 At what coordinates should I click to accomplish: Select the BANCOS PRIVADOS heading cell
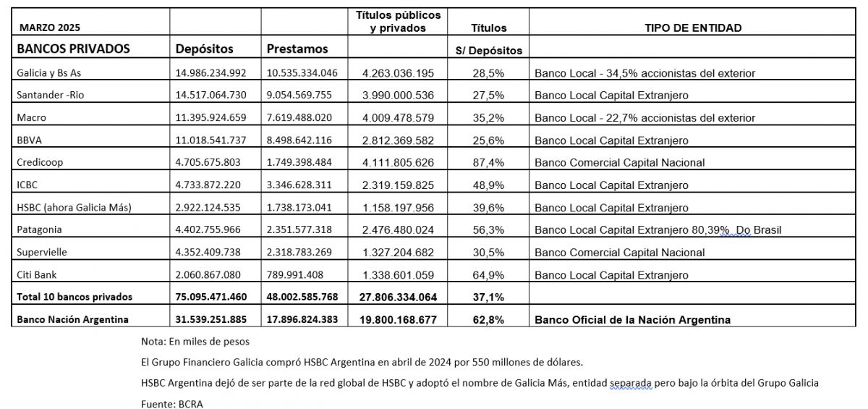73,49
